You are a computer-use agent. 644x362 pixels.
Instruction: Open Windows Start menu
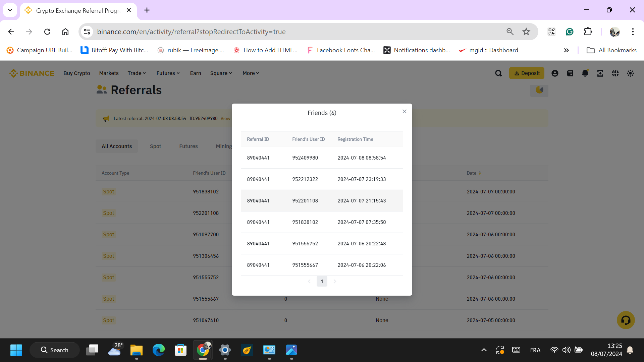(16, 350)
